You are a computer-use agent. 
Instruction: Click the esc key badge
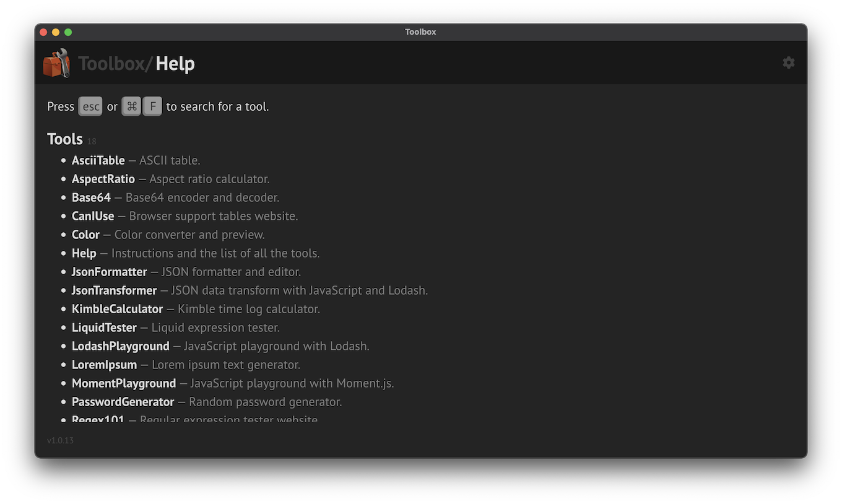(x=90, y=106)
